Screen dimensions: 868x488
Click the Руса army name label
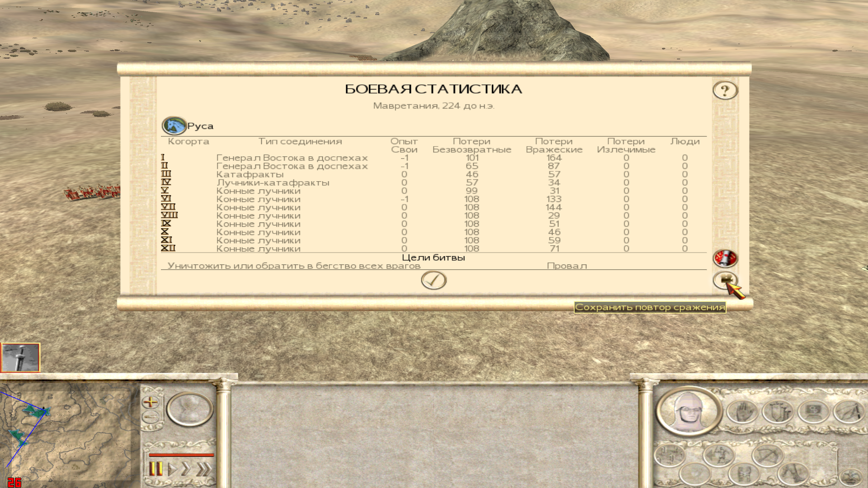tap(200, 126)
